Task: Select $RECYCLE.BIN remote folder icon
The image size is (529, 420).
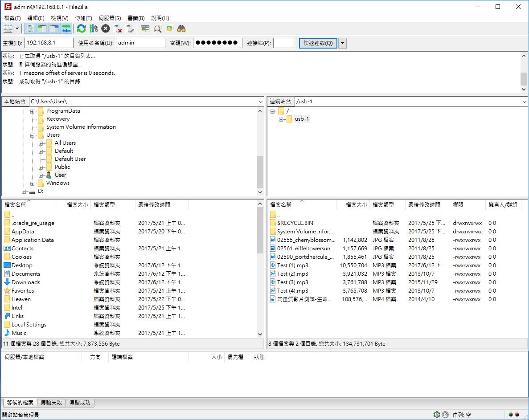Action: [273, 223]
